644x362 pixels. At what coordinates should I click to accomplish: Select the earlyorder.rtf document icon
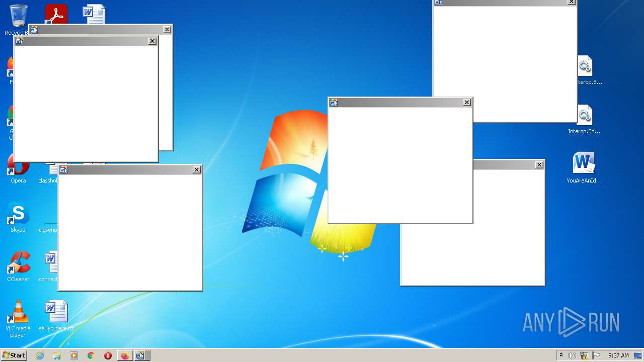point(56,316)
